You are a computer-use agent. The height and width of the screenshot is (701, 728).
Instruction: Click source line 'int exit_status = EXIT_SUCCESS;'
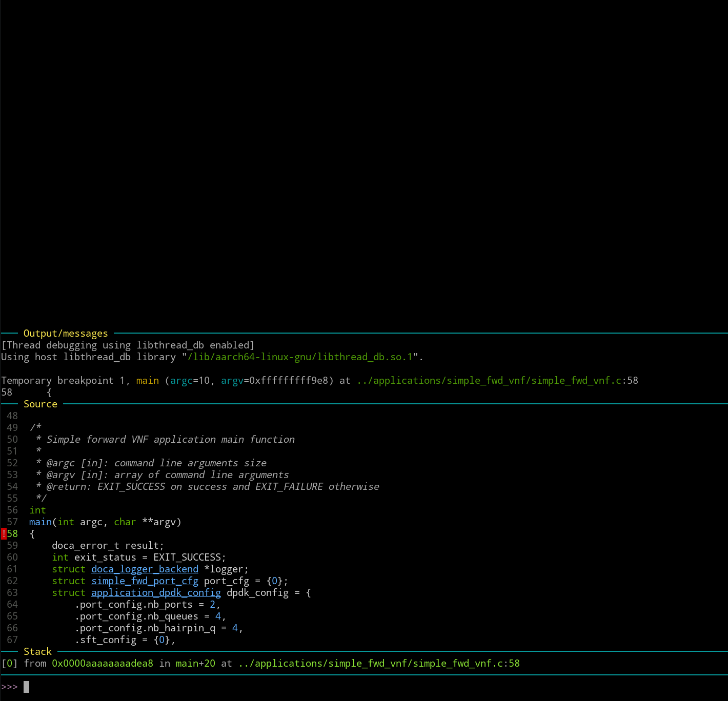[139, 558]
